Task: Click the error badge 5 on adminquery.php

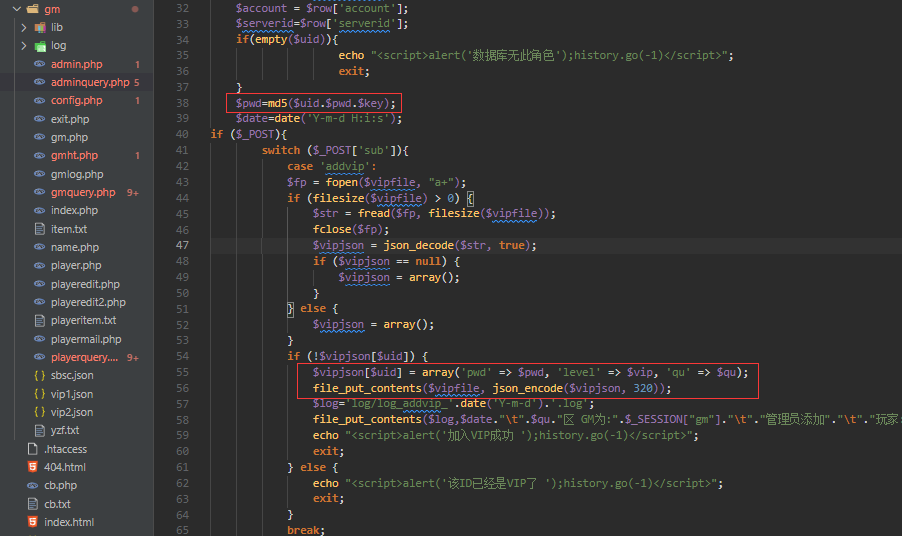Action: pyautogui.click(x=137, y=82)
